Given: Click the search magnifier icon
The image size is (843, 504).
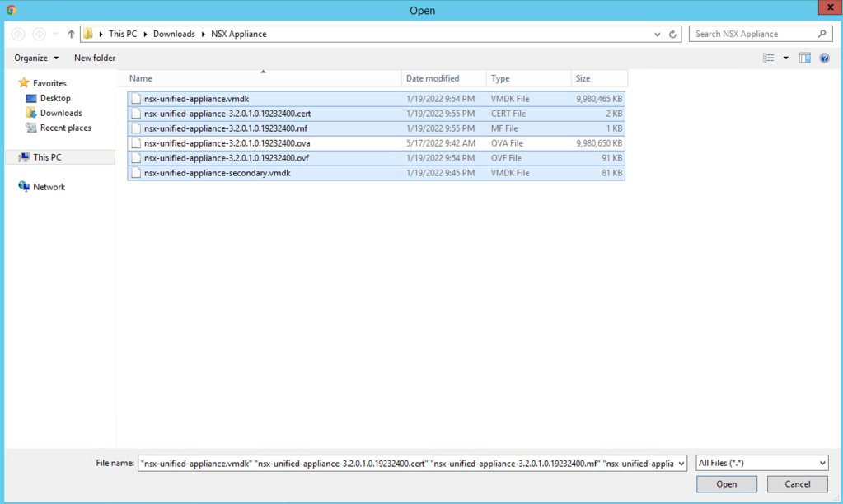Looking at the screenshot, I should pos(822,34).
